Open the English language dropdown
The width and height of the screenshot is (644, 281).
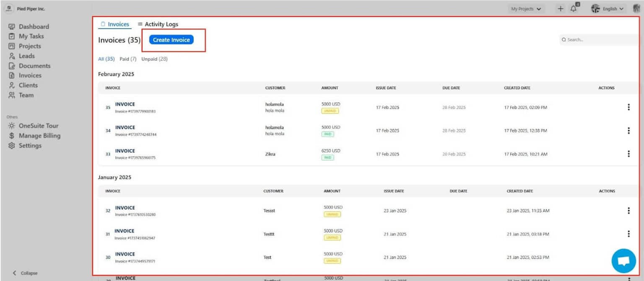[608, 9]
